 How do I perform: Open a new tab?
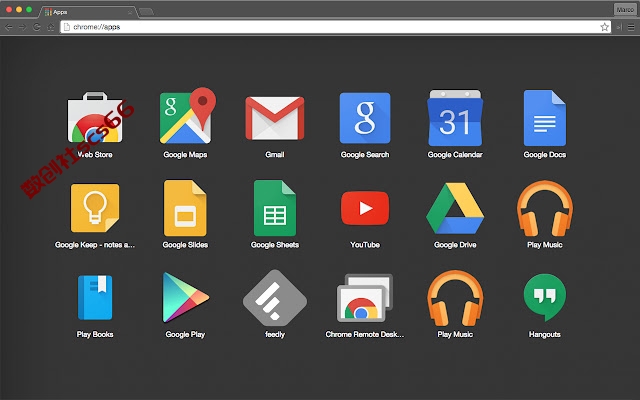click(146, 12)
